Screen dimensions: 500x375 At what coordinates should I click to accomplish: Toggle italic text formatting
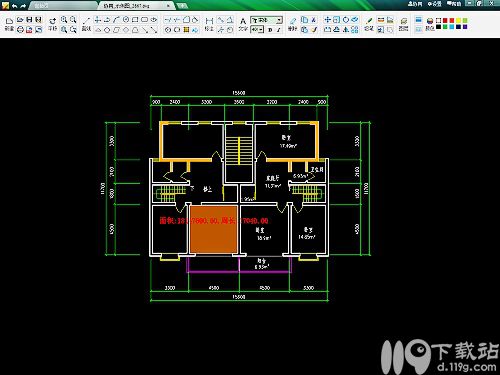(279, 30)
